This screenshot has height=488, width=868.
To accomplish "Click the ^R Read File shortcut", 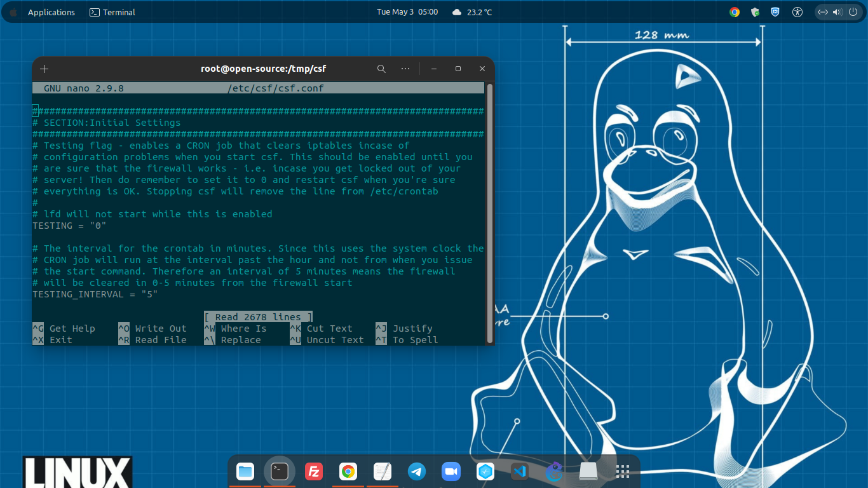I will (x=153, y=340).
